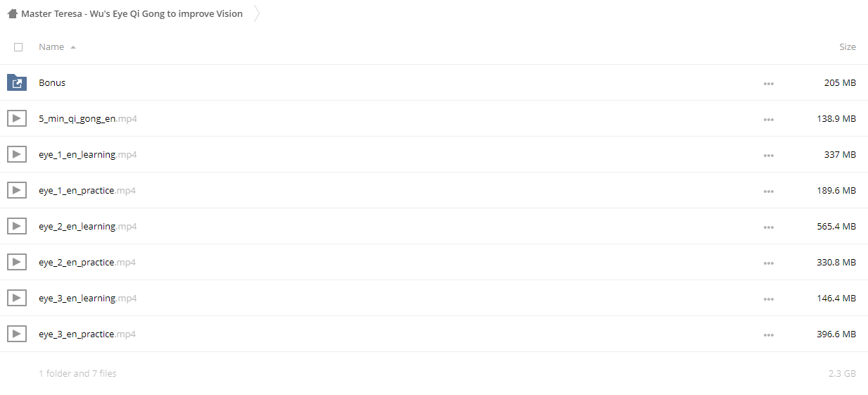This screenshot has height=395, width=868.
Task: Open the Bonus folder by name
Action: [x=52, y=82]
